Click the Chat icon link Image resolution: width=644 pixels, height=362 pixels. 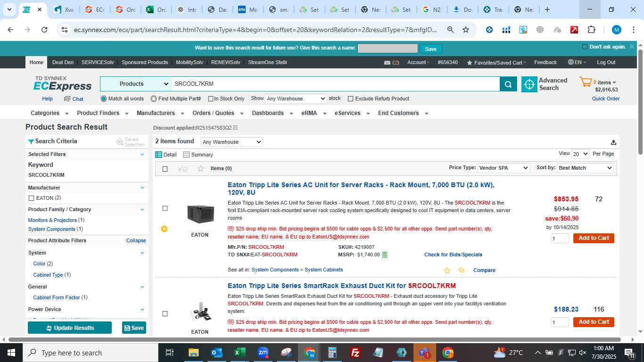(x=74, y=99)
